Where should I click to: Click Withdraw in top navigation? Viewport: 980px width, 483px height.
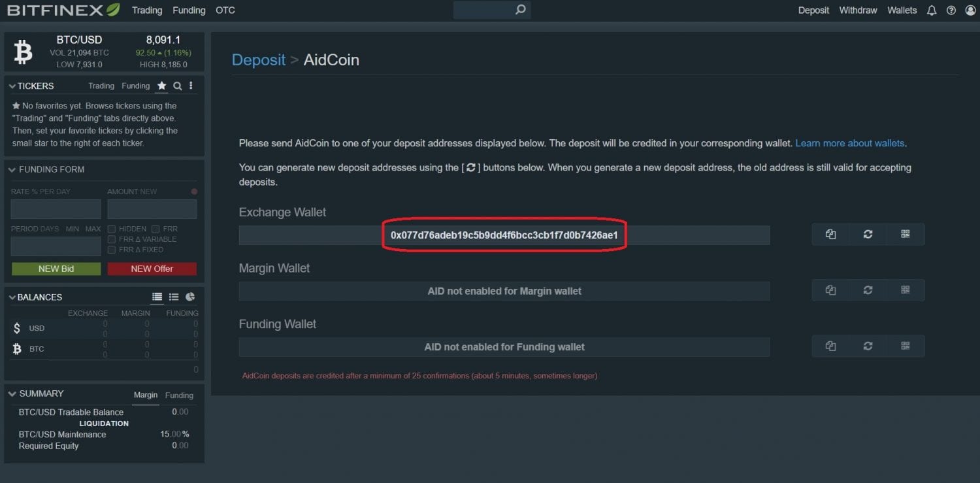coord(858,10)
